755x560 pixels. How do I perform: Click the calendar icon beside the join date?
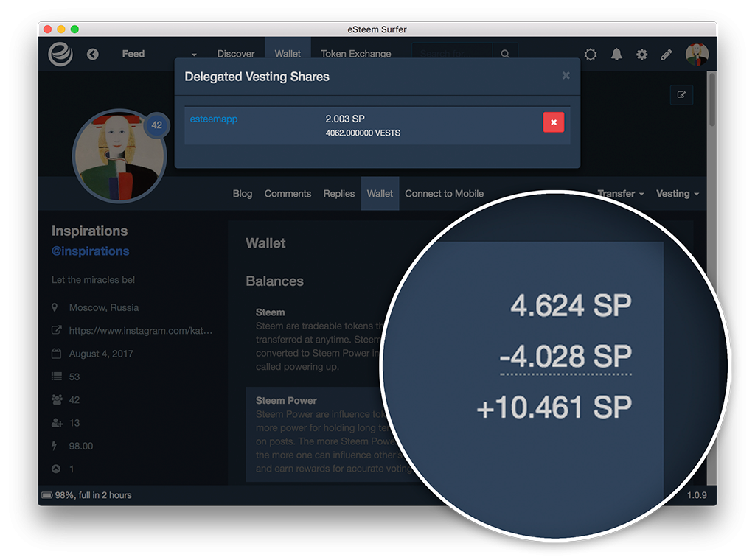pos(56,354)
